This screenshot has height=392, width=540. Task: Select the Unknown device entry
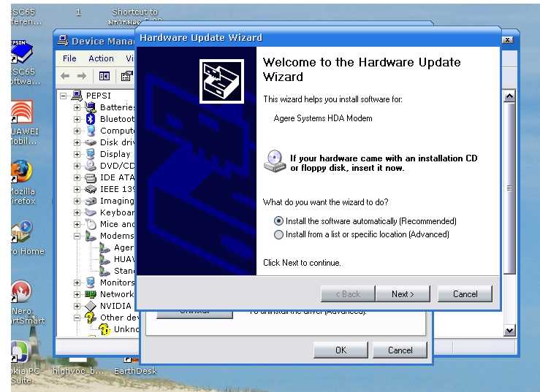pyautogui.click(x=119, y=329)
